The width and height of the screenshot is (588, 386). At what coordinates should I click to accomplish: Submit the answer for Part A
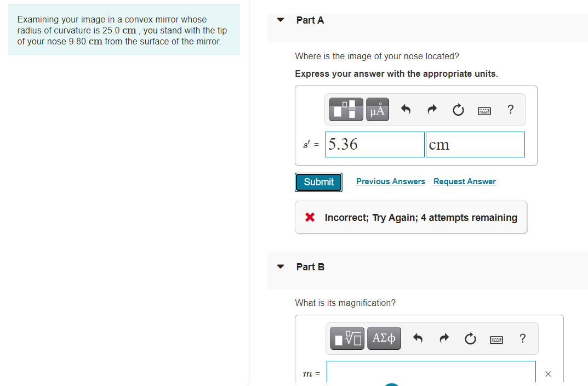[x=318, y=182]
